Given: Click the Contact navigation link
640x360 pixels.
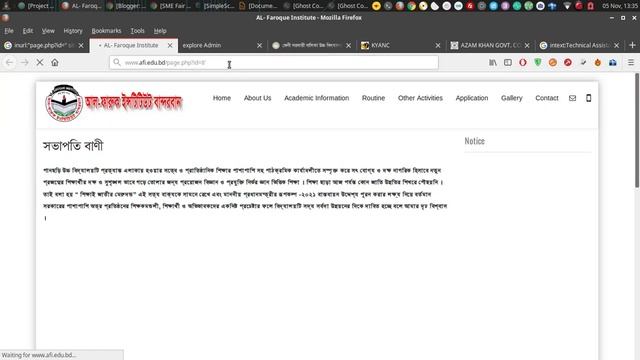Looking at the screenshot, I should pos(547,98).
